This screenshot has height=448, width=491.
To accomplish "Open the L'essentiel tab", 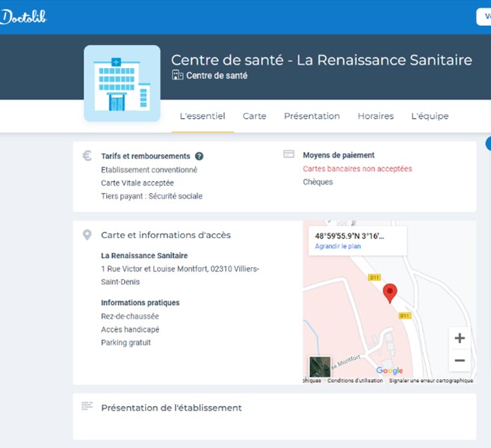I will click(x=203, y=116).
